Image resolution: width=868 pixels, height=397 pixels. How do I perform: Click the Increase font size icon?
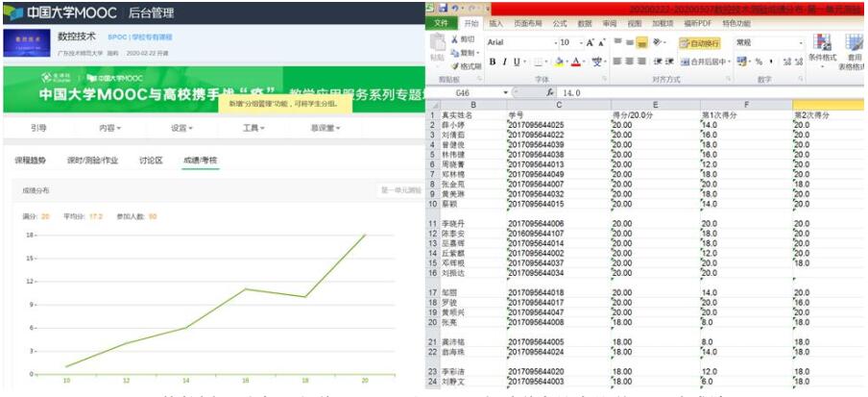[x=590, y=43]
